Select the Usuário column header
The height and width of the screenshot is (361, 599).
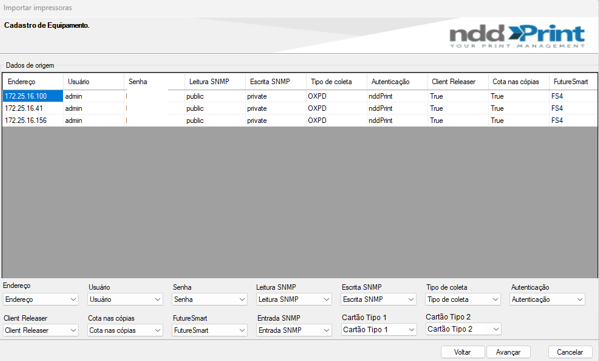[x=94, y=82]
